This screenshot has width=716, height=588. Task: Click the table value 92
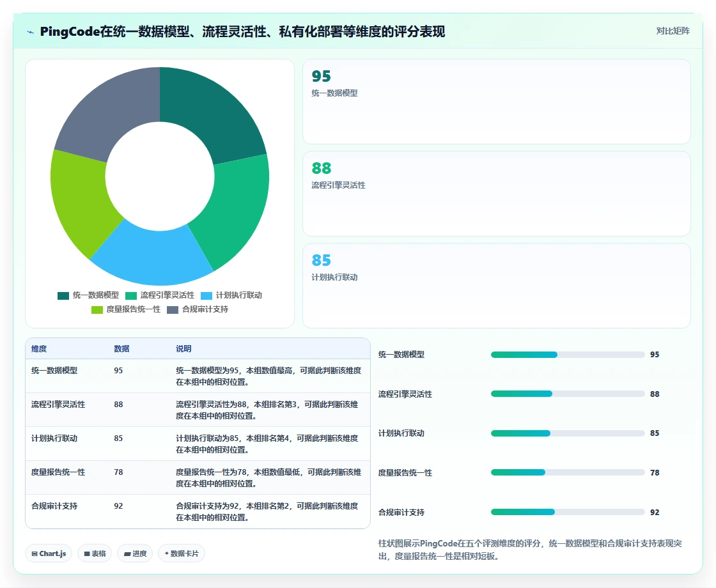click(x=118, y=506)
